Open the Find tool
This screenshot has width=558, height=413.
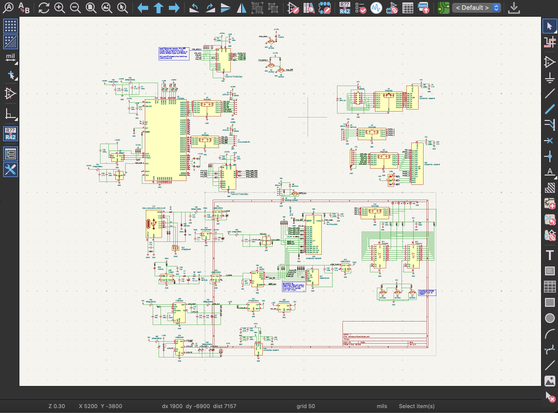[x=8, y=7]
